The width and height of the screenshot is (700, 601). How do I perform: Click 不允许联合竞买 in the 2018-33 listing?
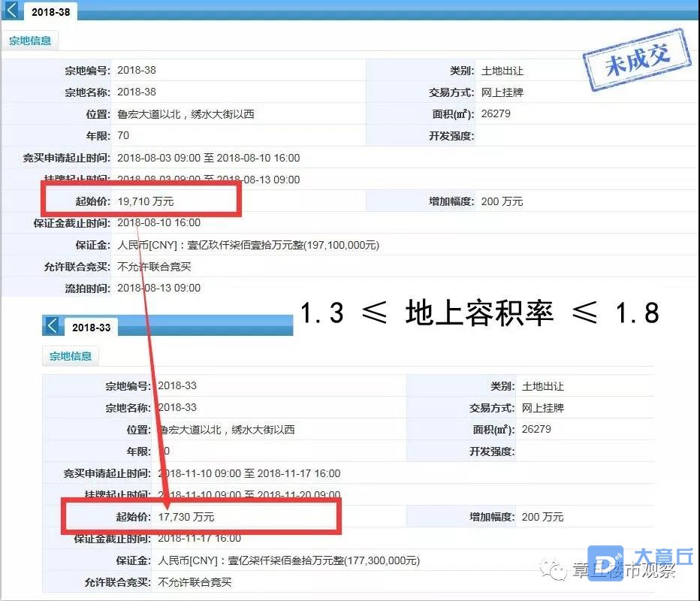pos(195,581)
